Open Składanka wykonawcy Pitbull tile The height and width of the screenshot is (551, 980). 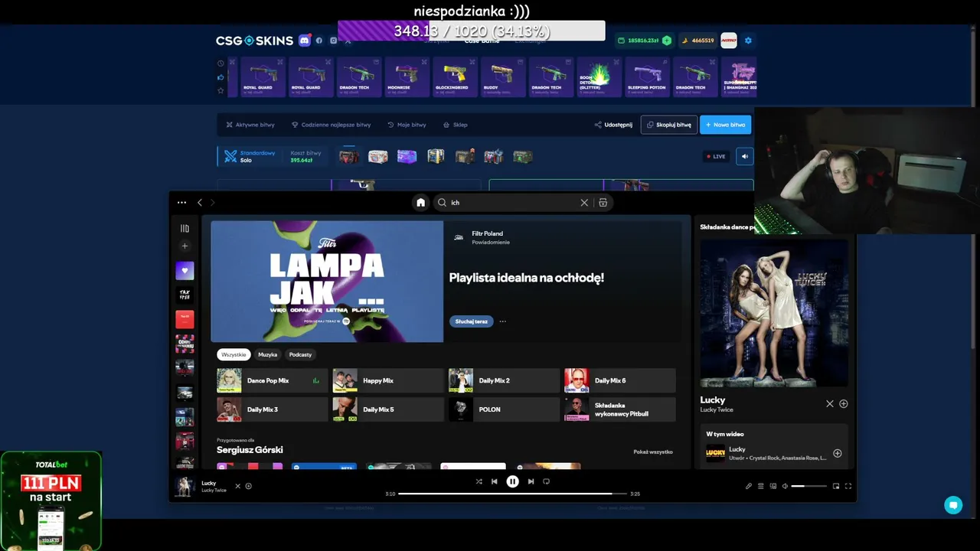pos(620,409)
